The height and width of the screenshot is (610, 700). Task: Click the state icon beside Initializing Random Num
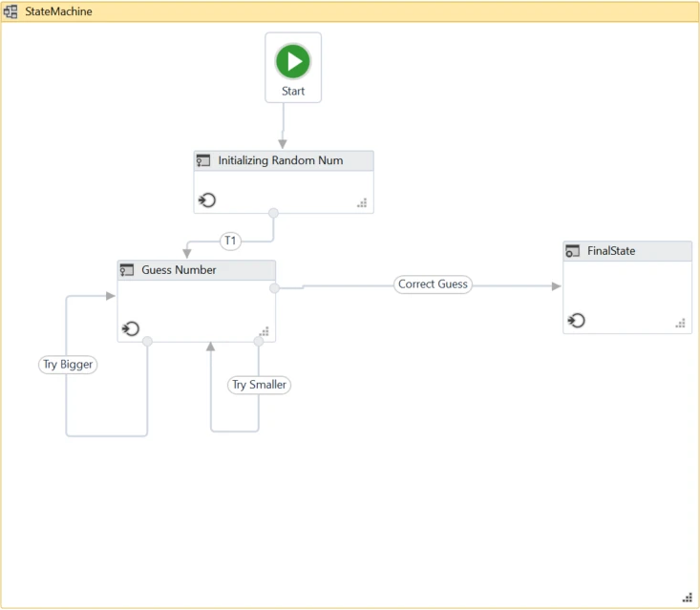[203, 160]
